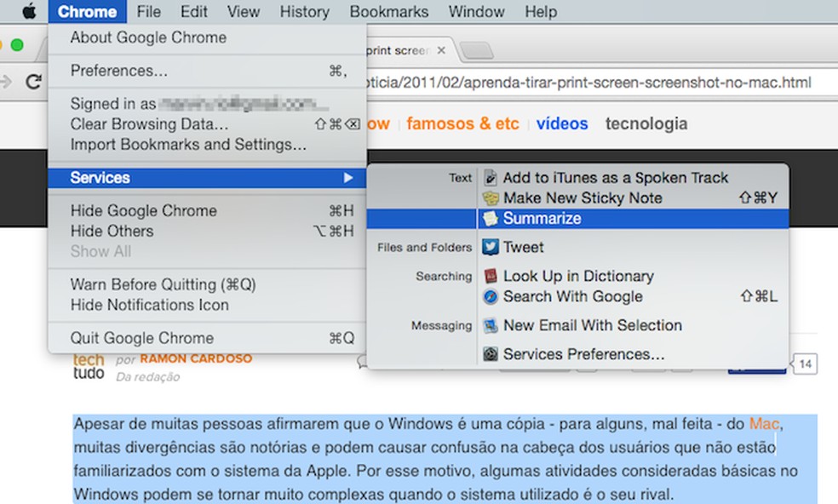The image size is (838, 504).
Task: Open the History menu
Action: 304,11
